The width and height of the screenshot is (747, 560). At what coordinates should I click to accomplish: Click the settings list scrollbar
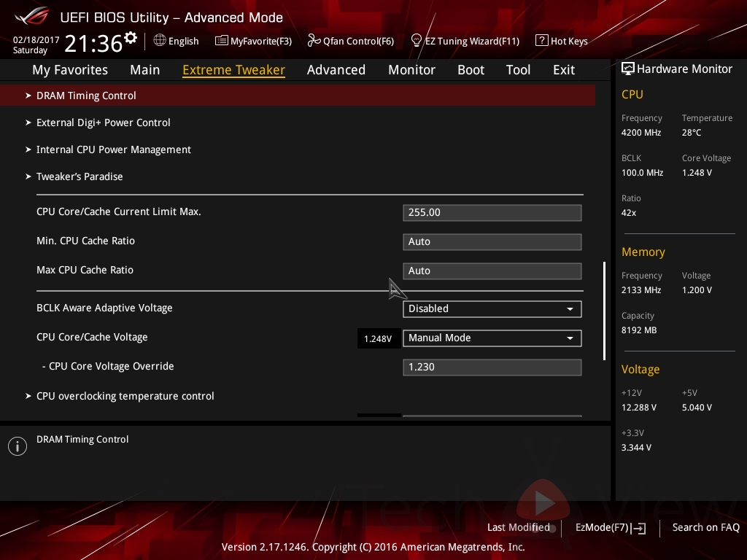tap(604, 311)
